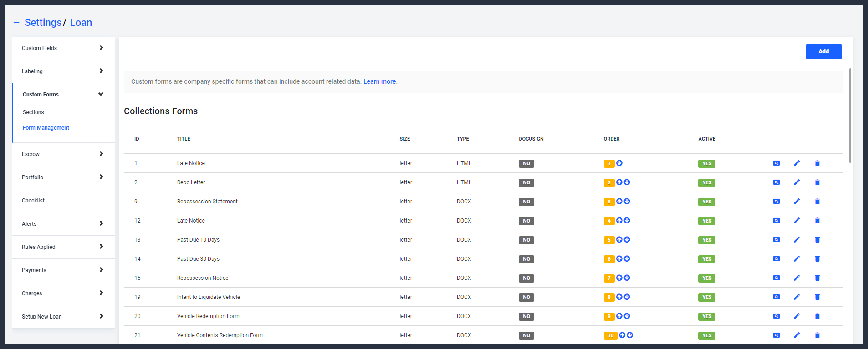Click the vertical scrollbar of forms panel
868x349 pixels.
point(850,116)
